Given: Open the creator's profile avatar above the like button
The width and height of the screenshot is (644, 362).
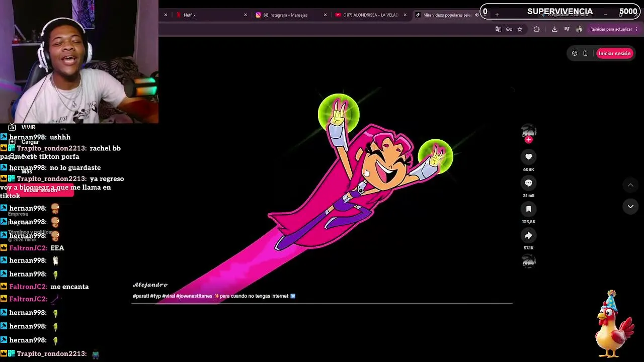Looking at the screenshot, I should coord(528,132).
